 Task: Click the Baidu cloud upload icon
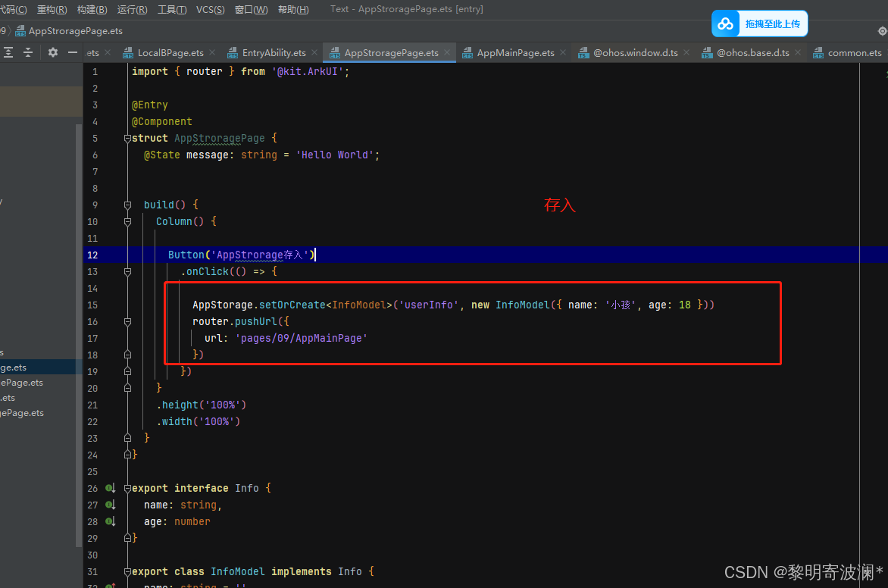click(725, 23)
